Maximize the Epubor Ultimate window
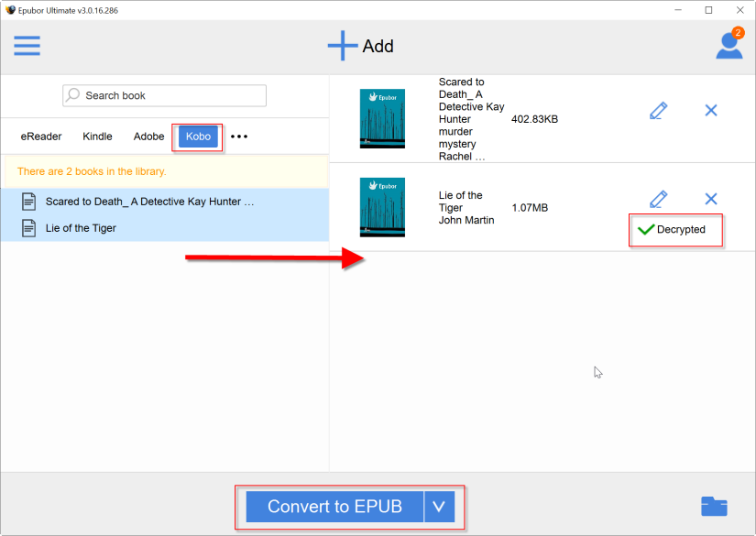Screen dimensions: 756x536 pos(708,10)
